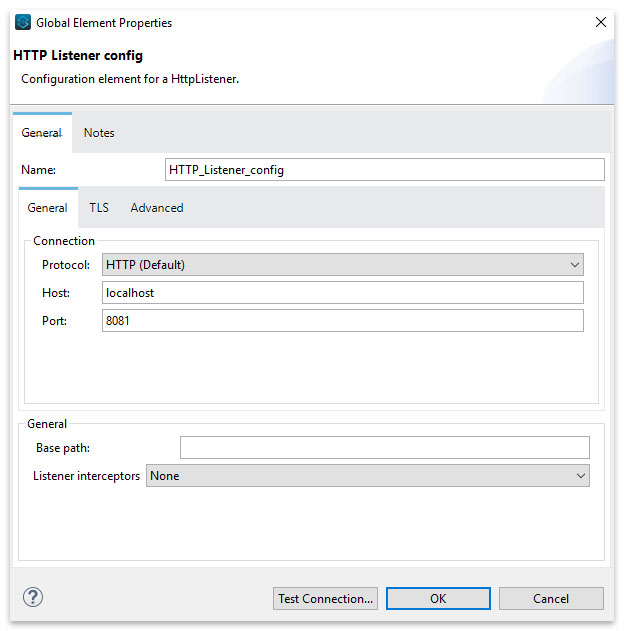Switch to the Notes tab
Screen dimensions: 624x631
(x=99, y=133)
